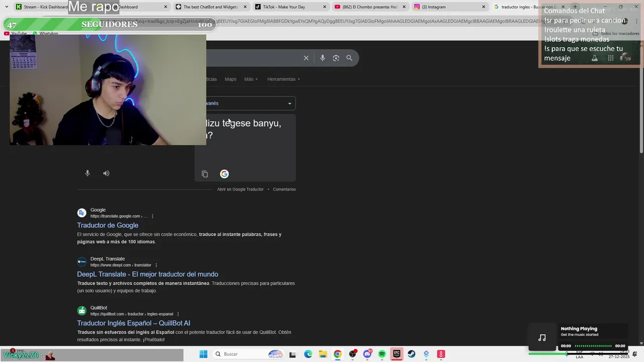
Task: Switch to El Chombo presenta YouTube tab
Action: 370,7
